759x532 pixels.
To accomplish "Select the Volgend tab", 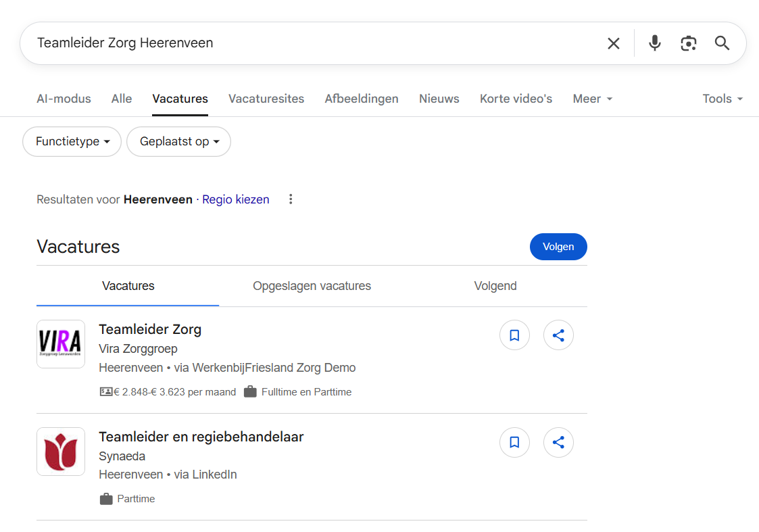I will click(495, 286).
